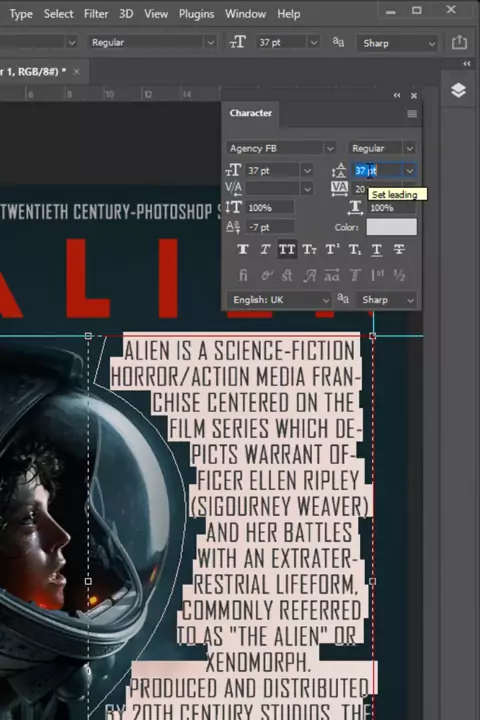Toggle Stylistic Alternates aa button
The height and width of the screenshot is (720, 480).
coord(332,275)
